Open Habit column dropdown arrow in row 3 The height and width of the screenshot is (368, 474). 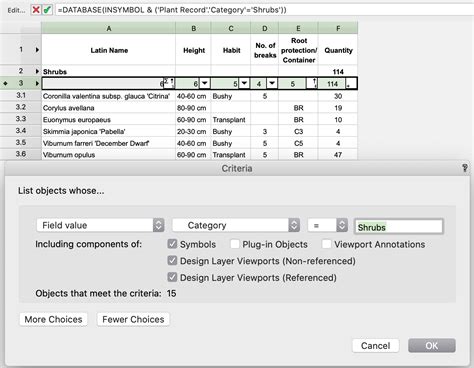244,83
